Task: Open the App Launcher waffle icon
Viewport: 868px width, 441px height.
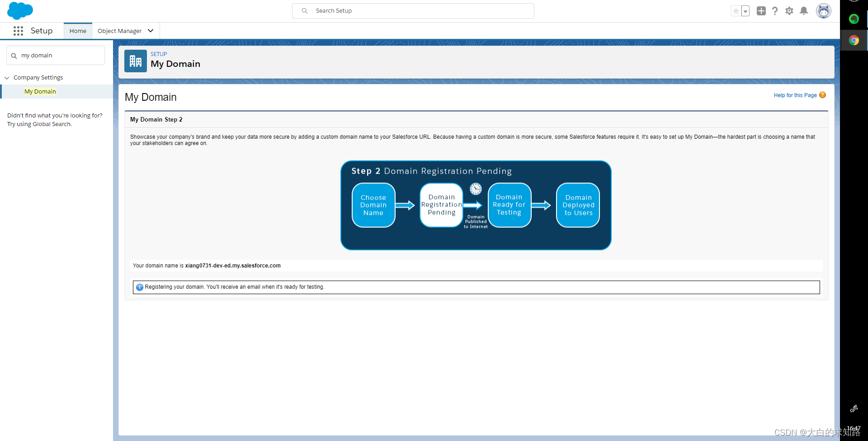Action: pos(18,31)
